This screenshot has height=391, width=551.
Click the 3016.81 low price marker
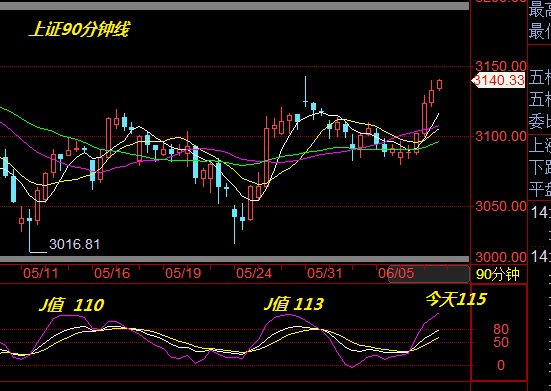[x=74, y=244]
